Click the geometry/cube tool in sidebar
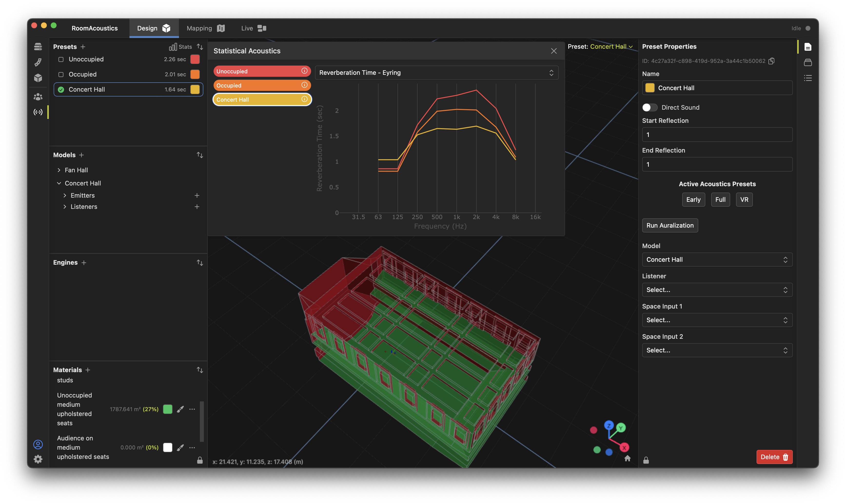The width and height of the screenshot is (846, 504). [x=38, y=77]
